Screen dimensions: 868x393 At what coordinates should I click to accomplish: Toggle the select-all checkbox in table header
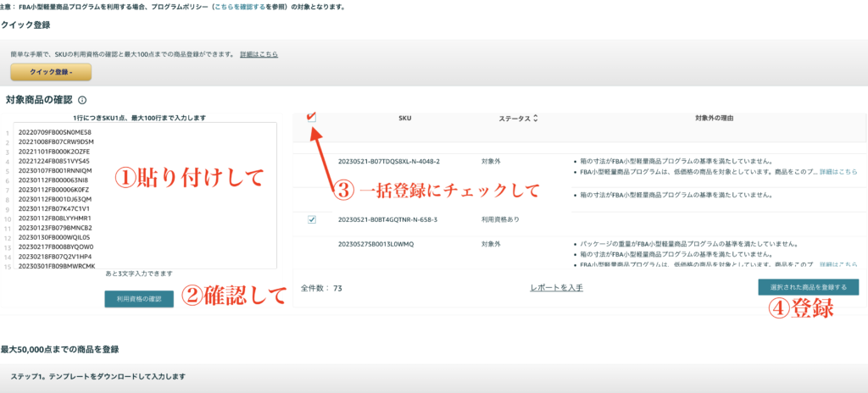(311, 118)
